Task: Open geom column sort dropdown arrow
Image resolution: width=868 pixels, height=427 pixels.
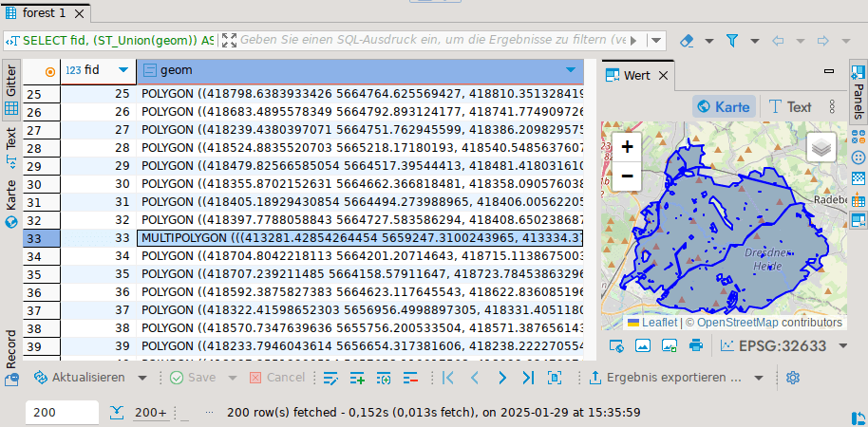Action: click(571, 70)
